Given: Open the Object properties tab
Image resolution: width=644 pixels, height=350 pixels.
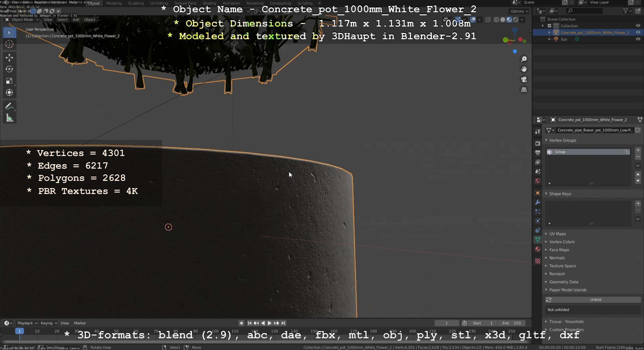Looking at the screenshot, I should coord(538,193).
